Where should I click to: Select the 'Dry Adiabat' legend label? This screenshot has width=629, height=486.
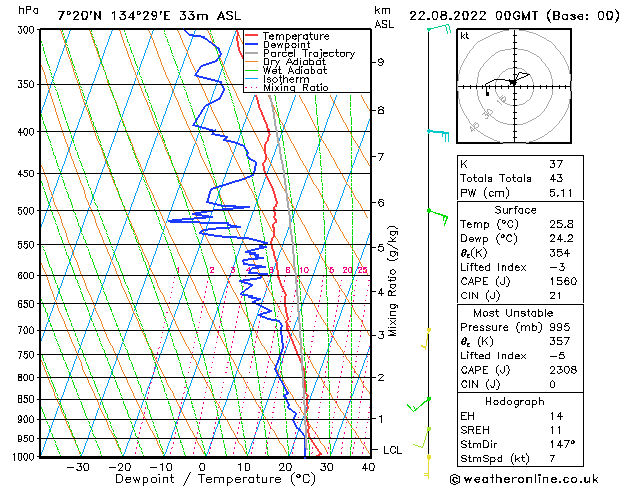294,62
